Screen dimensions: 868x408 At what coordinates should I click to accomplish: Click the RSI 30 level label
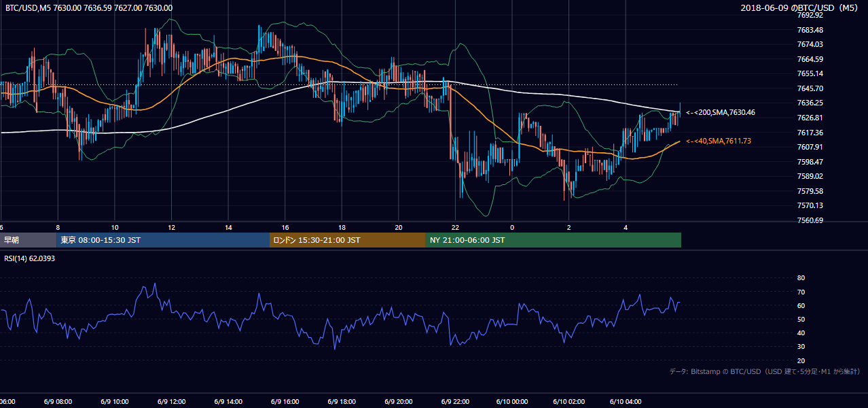pyautogui.click(x=801, y=347)
